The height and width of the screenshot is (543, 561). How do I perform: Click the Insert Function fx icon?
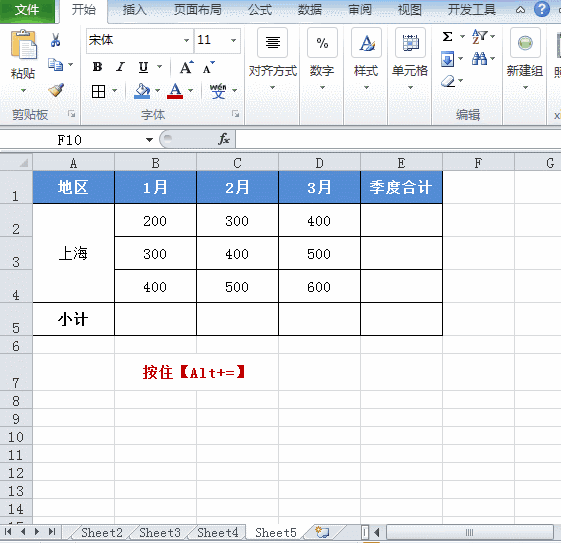224,139
